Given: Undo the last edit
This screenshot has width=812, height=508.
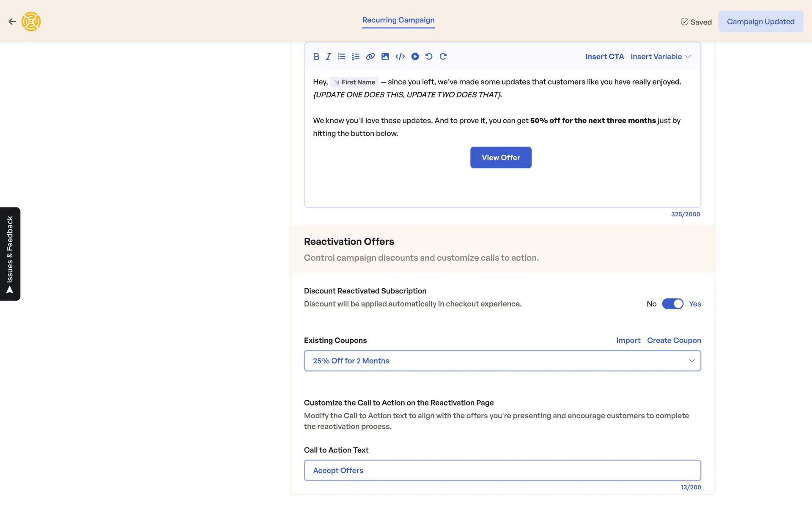Looking at the screenshot, I should pos(429,56).
